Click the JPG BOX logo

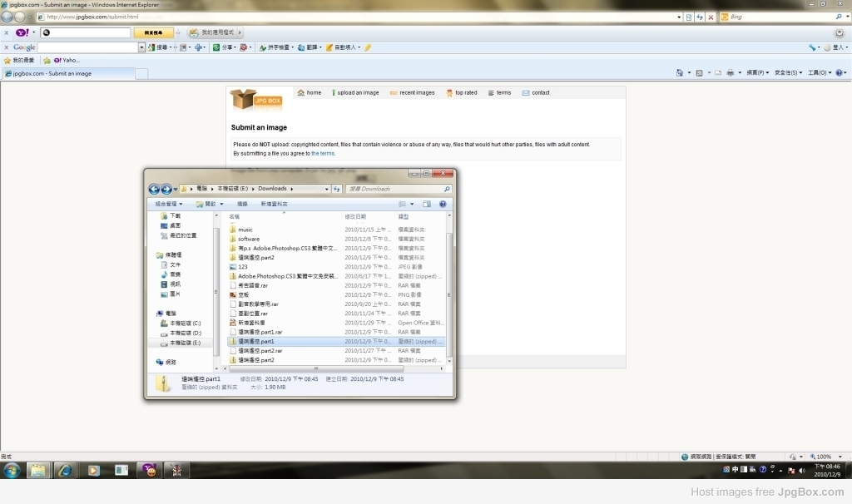256,100
